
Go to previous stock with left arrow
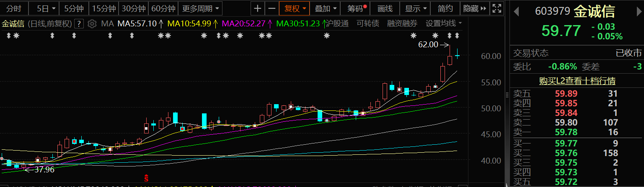pyautogui.click(x=517, y=12)
